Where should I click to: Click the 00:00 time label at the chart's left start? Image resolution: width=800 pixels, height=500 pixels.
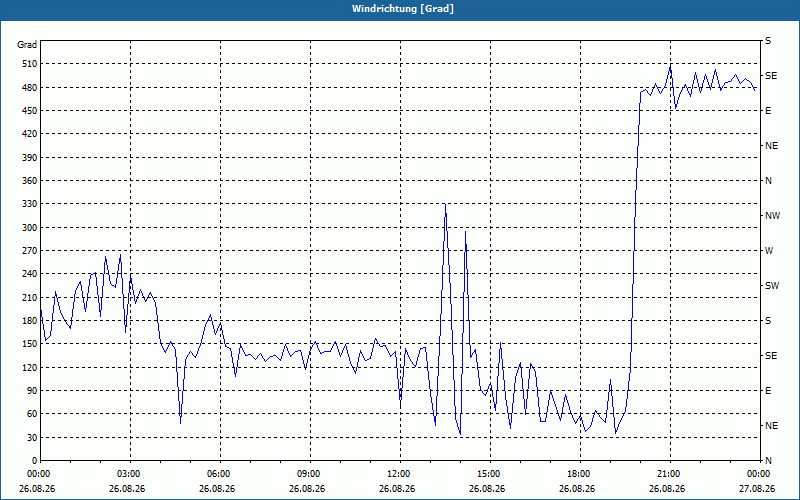(x=37, y=473)
